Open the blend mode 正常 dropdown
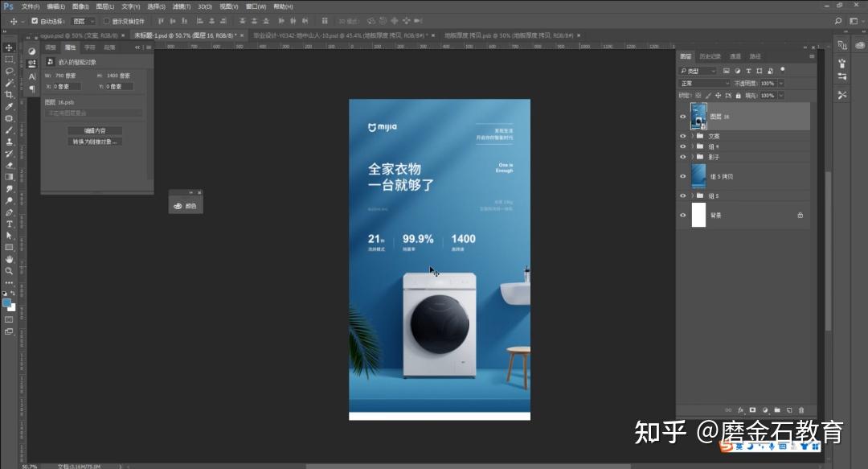 coord(704,83)
